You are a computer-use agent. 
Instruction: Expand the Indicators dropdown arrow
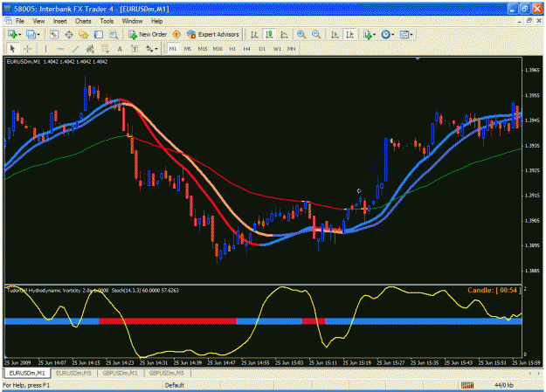[x=374, y=35]
